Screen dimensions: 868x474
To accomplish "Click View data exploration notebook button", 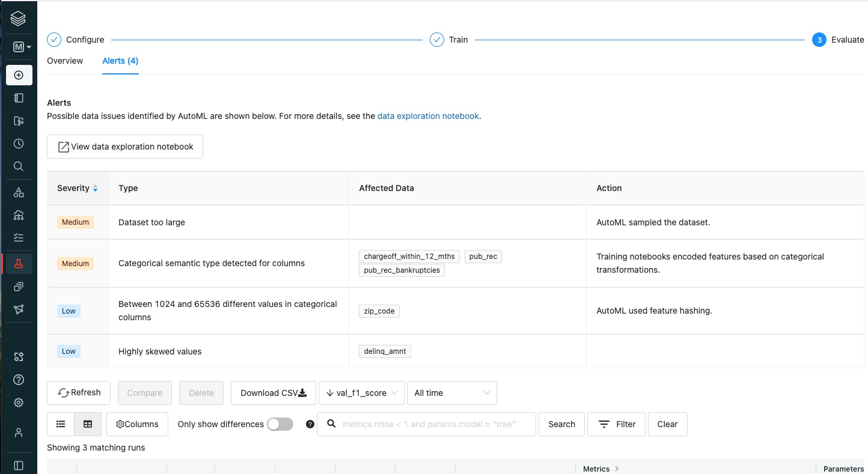I will point(125,147).
